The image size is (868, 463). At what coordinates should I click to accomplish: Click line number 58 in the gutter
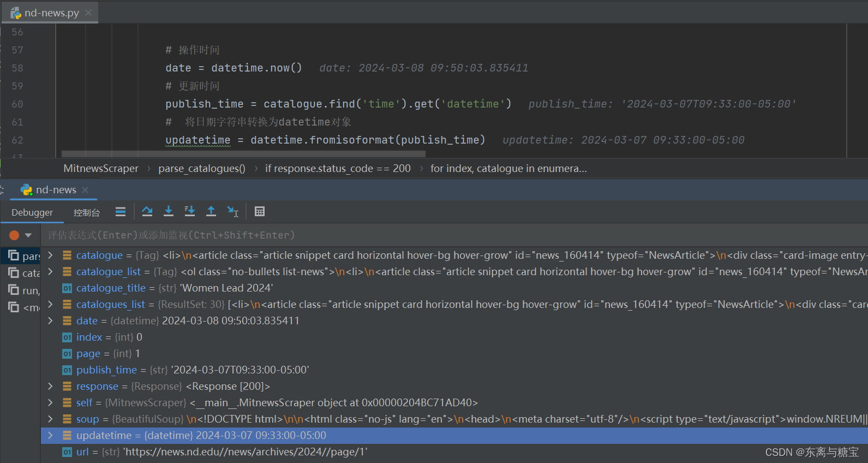17,68
